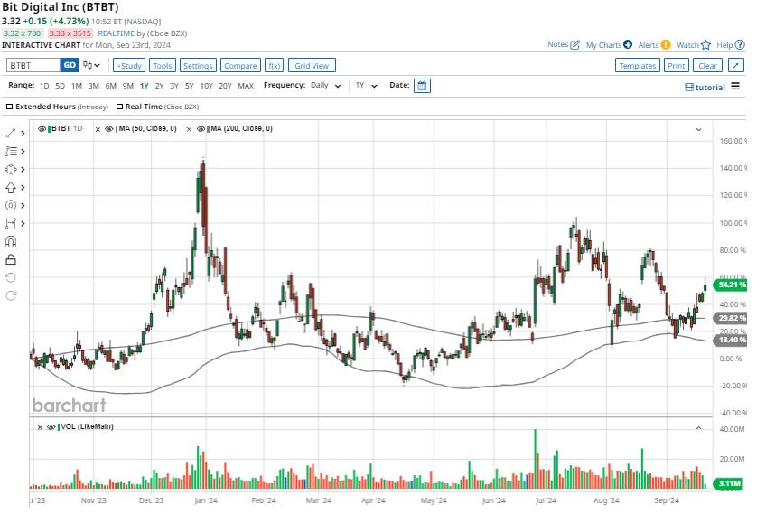775x532 pixels.
Task: Enable the Real-Time Cboe BZX checkbox
Action: [x=119, y=107]
